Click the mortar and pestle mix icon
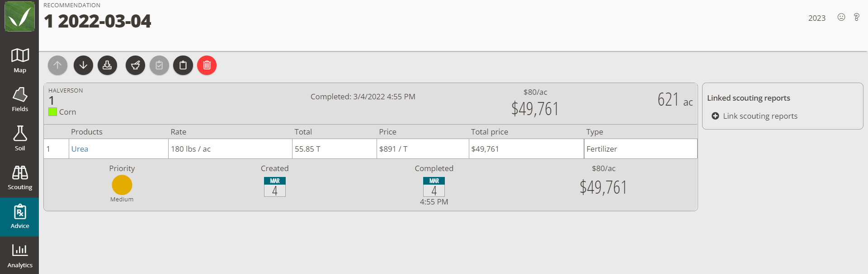868x274 pixels. click(x=135, y=65)
